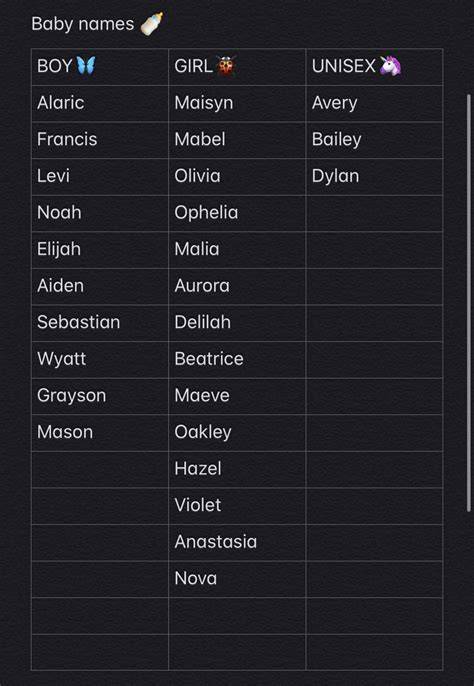Click the Beatrice table cell
Screen dimensions: 474x686
pyautogui.click(x=237, y=359)
